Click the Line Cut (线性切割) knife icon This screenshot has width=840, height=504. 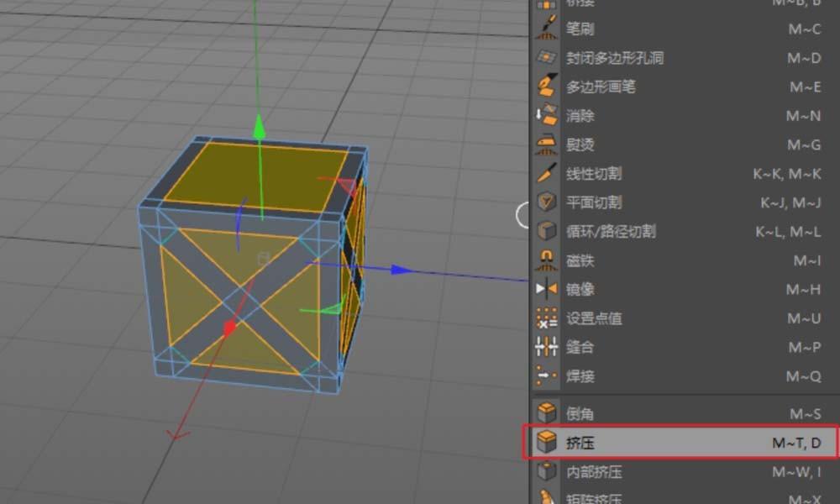coord(548,174)
